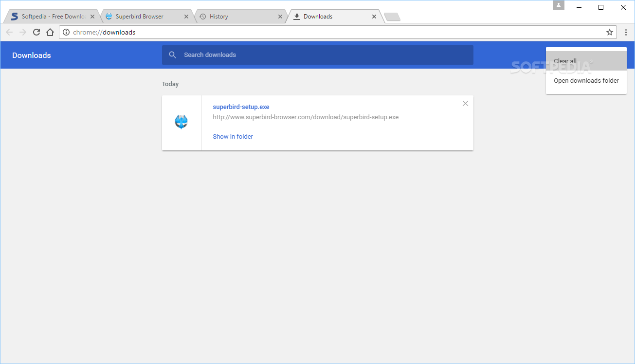This screenshot has height=364, width=635.
Task: Remove superbird-setup.exe from the list
Action: pyautogui.click(x=465, y=103)
